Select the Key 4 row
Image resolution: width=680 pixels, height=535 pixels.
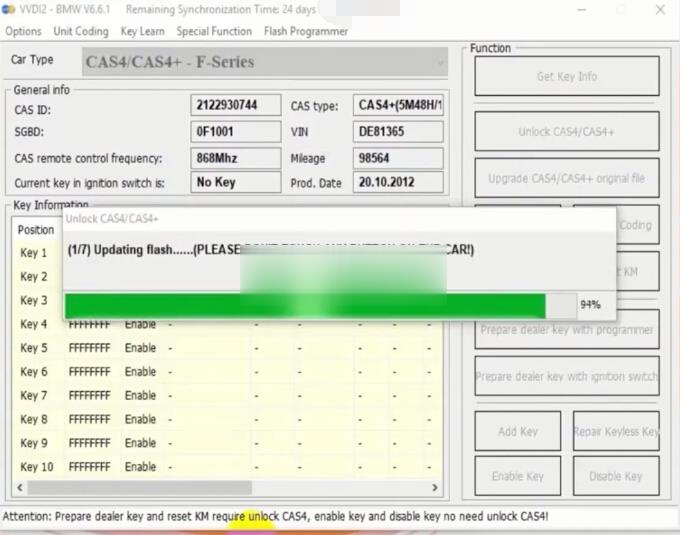[x=227, y=324]
